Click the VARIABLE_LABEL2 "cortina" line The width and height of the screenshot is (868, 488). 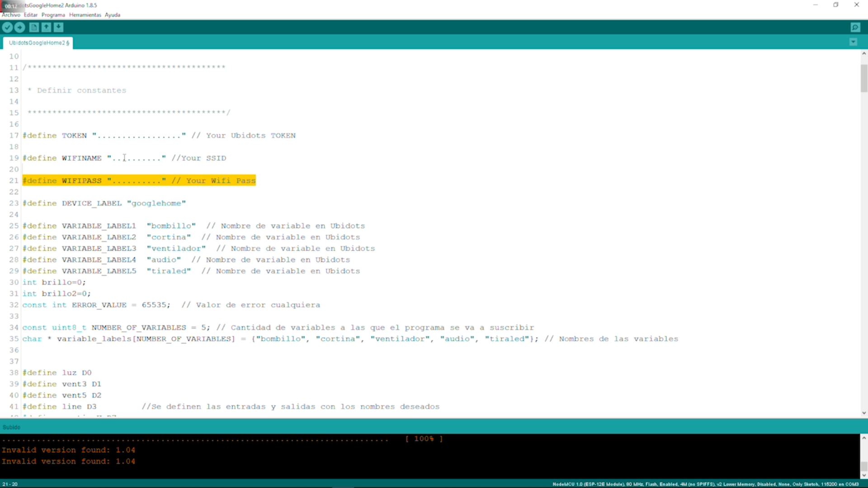(x=191, y=237)
